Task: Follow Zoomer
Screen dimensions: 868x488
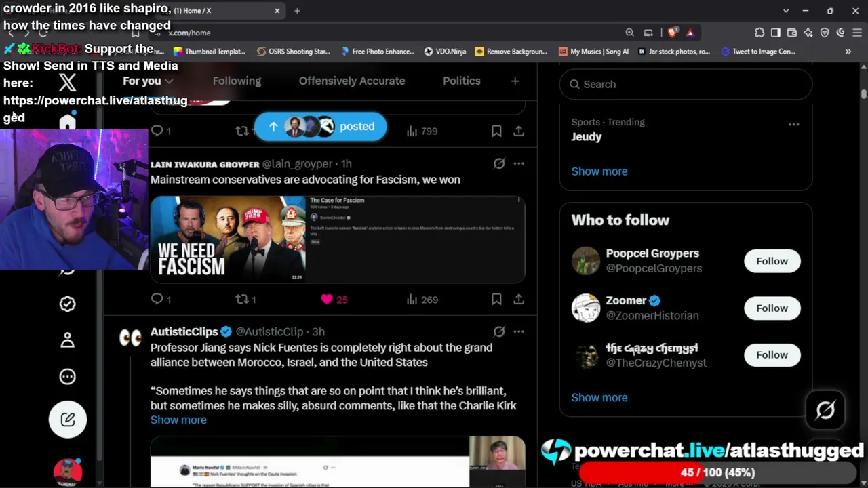Action: click(772, 308)
